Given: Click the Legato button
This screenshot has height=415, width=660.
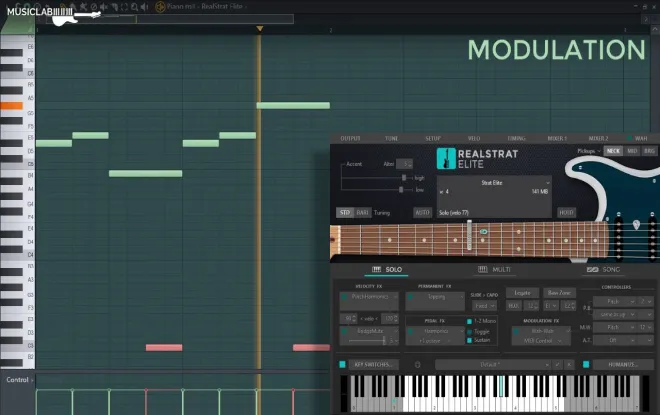Looking at the screenshot, I should (523, 293).
